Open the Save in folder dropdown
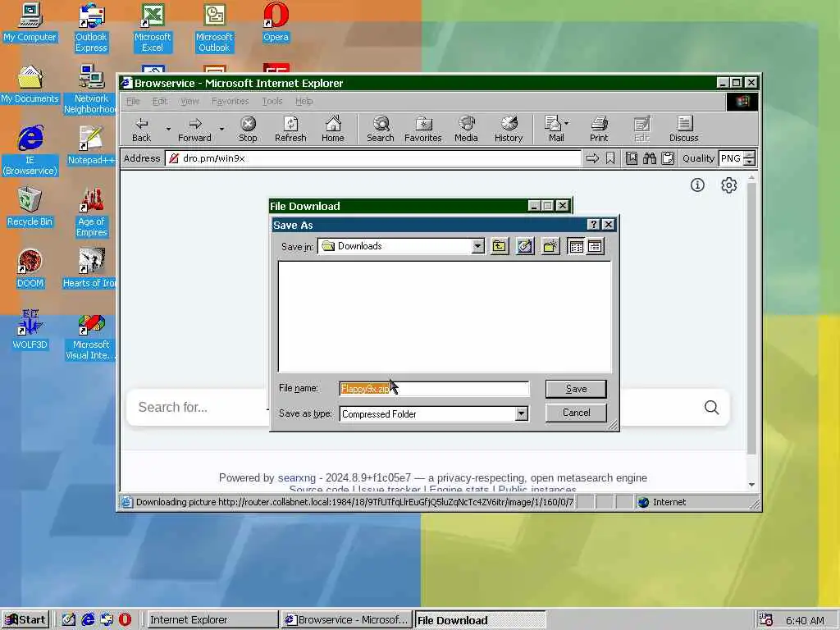The image size is (840, 630). point(478,246)
